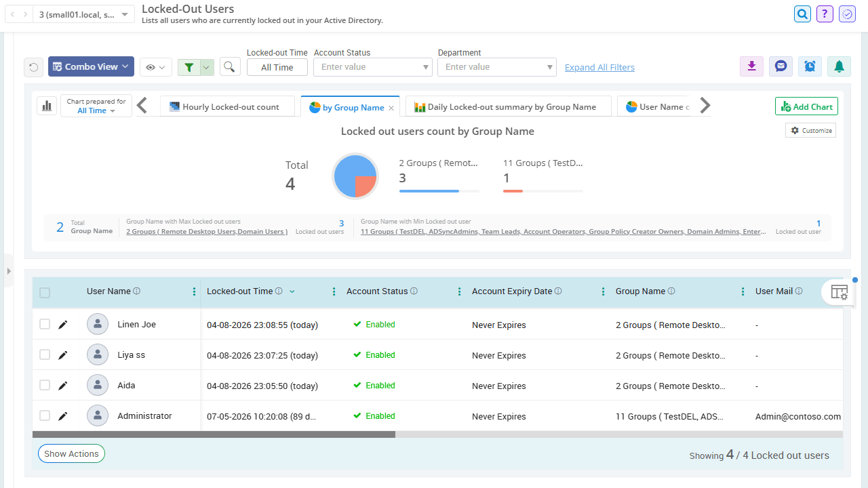The image size is (868, 488).
Task: Tick the select-all header checkbox
Action: click(45, 293)
